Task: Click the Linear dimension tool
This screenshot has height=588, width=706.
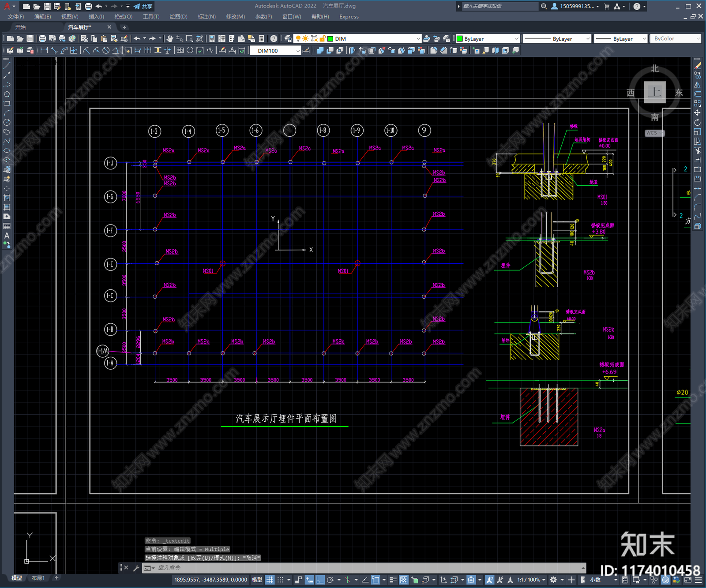Action: [44, 50]
